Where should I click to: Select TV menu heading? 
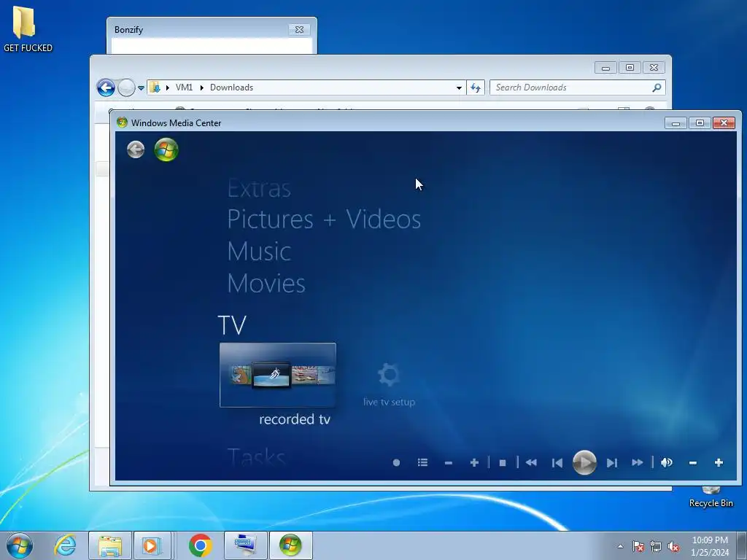232,325
